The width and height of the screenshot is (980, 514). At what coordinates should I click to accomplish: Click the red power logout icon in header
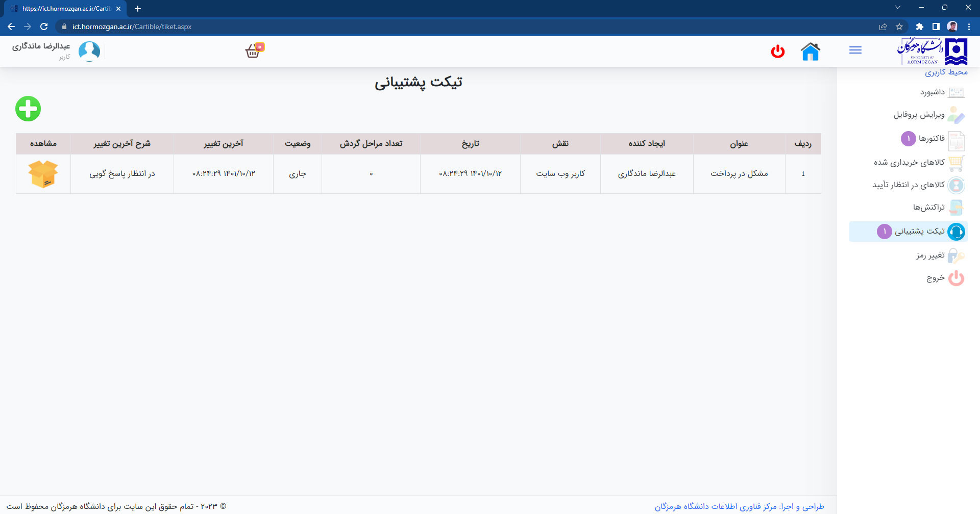pyautogui.click(x=777, y=52)
